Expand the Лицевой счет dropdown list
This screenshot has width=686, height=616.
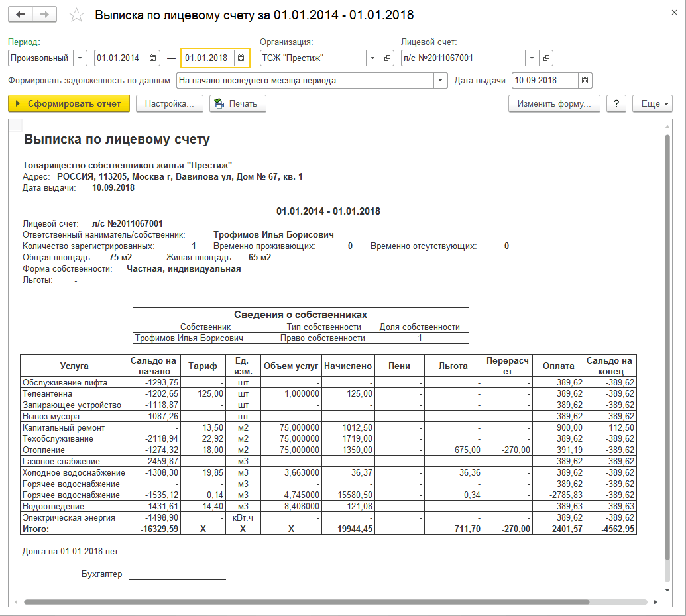[531, 58]
